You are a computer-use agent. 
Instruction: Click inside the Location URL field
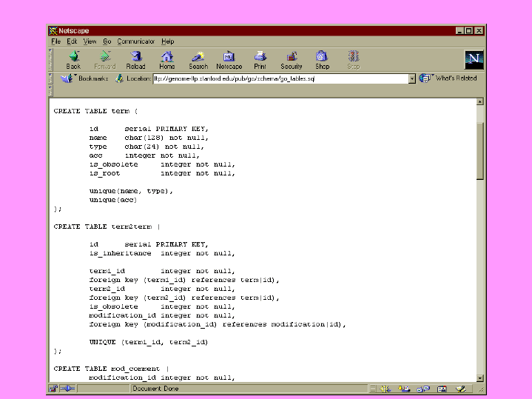tap(280, 78)
